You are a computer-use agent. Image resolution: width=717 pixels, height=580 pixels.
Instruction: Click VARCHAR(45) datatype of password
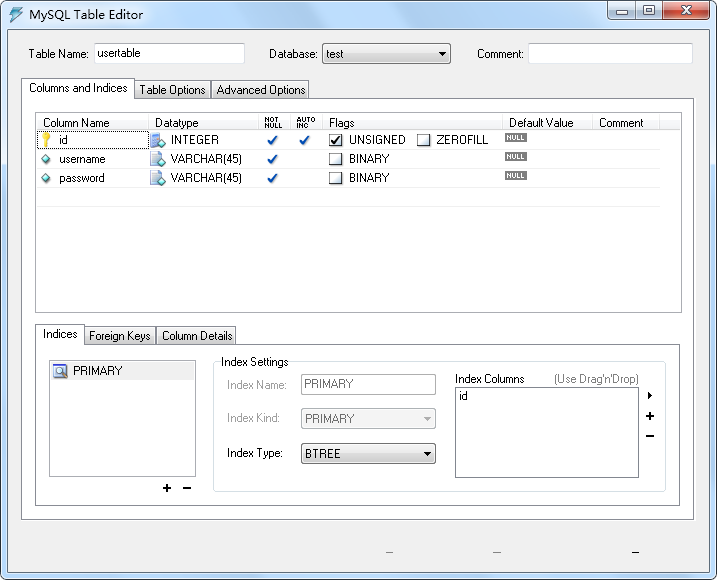pyautogui.click(x=204, y=178)
